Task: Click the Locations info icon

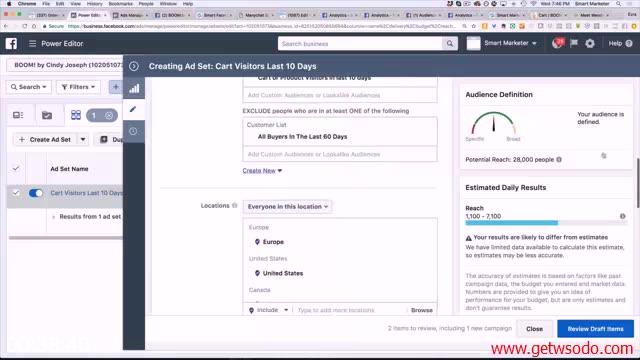Action: [235, 205]
